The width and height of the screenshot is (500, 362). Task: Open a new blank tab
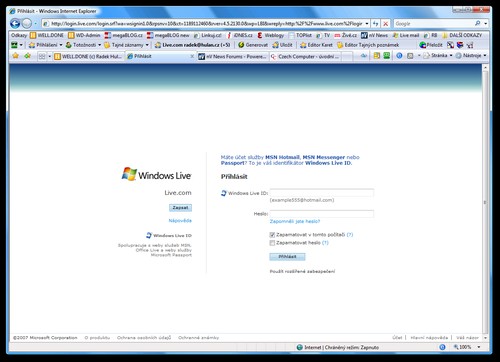point(347,57)
